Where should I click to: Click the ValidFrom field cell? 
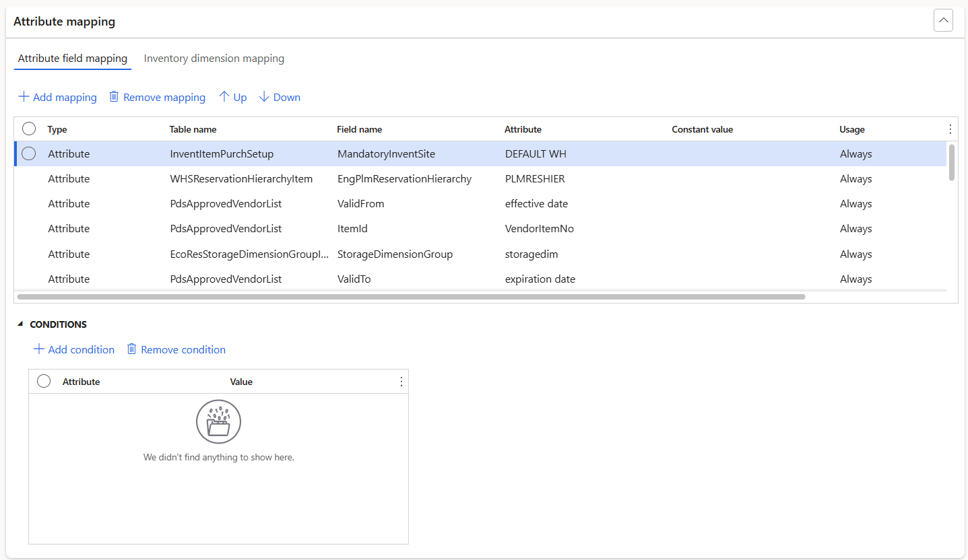pyautogui.click(x=361, y=204)
